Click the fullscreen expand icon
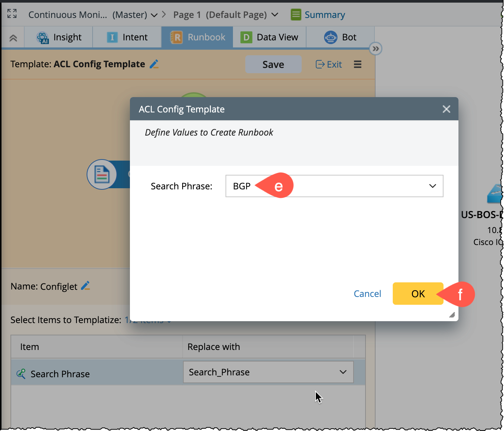Image resolution: width=504 pixels, height=431 pixels. point(12,14)
